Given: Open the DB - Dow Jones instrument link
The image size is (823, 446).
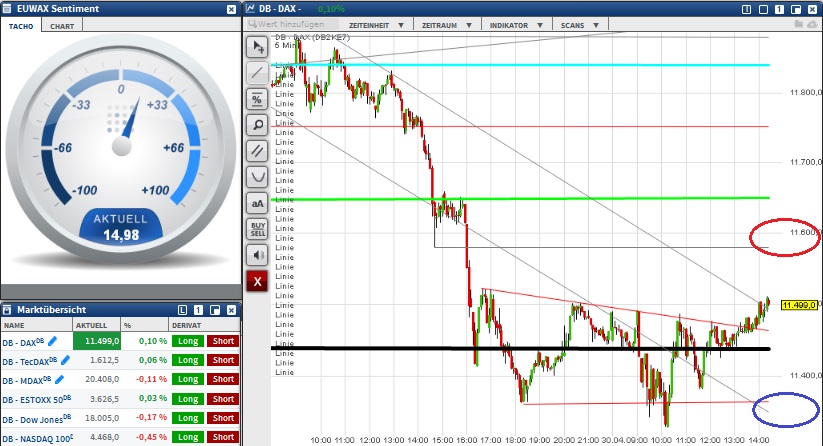Looking at the screenshot, I should tap(35, 419).
